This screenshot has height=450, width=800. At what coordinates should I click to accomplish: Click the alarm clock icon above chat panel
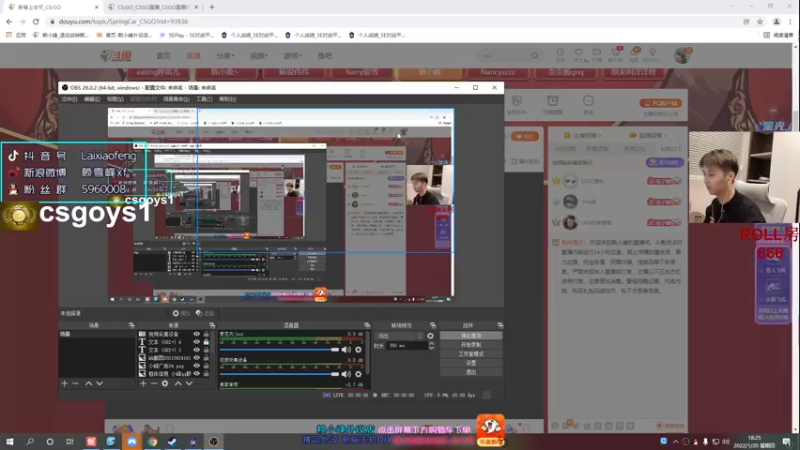point(553,101)
